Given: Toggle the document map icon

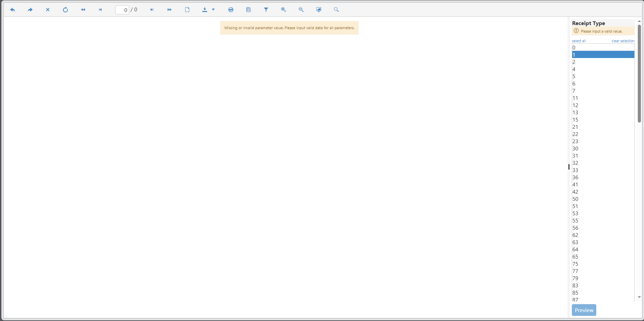Looking at the screenshot, I should pos(248,10).
